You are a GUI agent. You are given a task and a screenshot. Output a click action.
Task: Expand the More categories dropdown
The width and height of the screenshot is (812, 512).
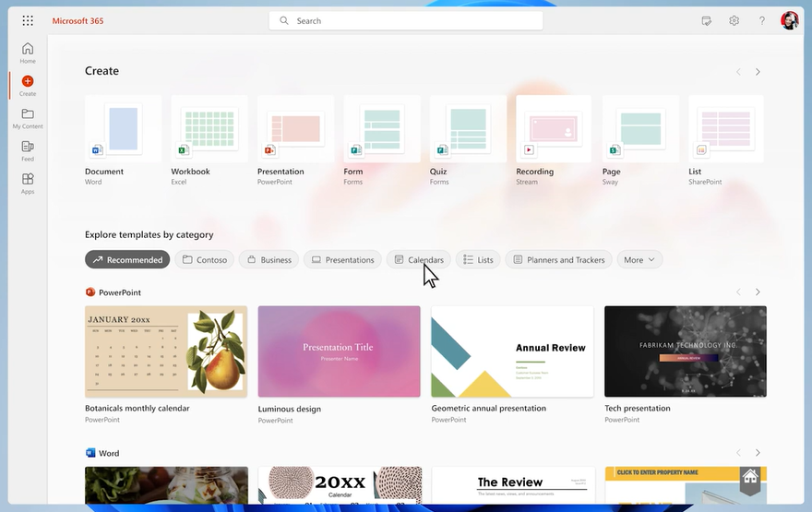(639, 260)
